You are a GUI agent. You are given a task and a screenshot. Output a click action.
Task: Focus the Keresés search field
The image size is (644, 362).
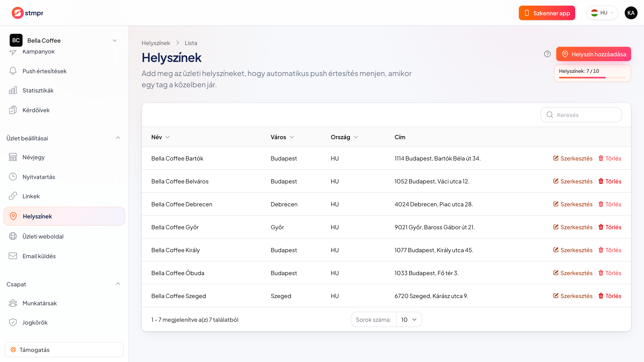pyautogui.click(x=581, y=115)
